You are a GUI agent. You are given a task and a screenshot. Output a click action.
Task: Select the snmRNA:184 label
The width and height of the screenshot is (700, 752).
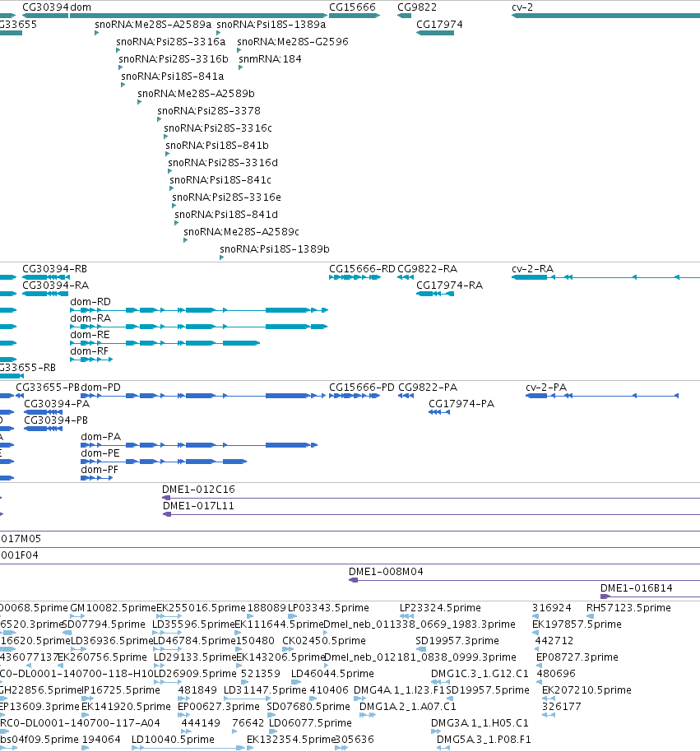(x=270, y=59)
